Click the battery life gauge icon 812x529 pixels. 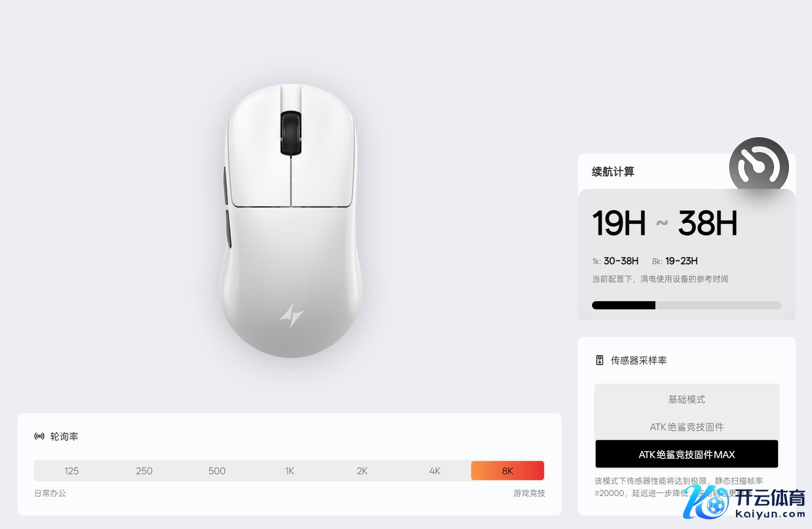pos(759,166)
